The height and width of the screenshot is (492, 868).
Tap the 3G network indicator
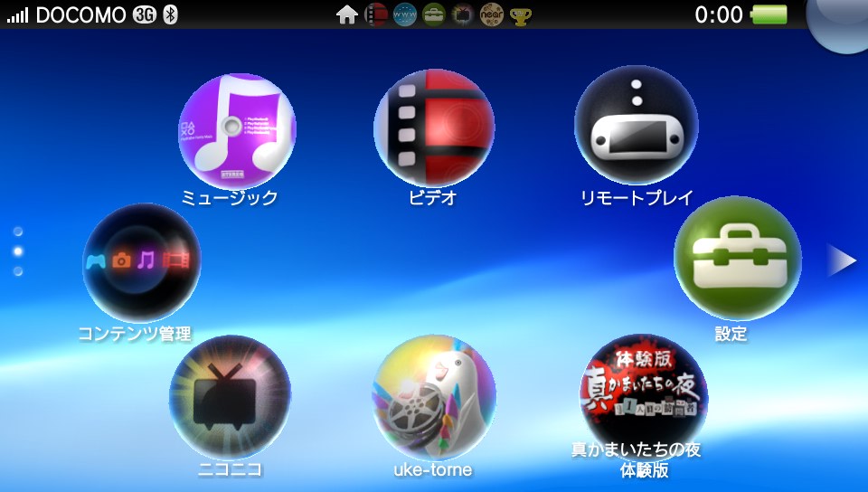coord(144,15)
